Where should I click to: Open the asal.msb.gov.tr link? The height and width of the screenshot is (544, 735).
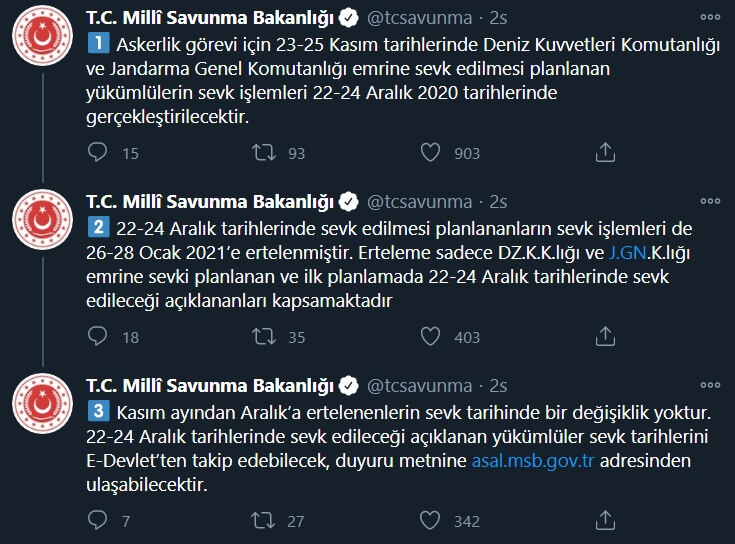click(x=534, y=462)
